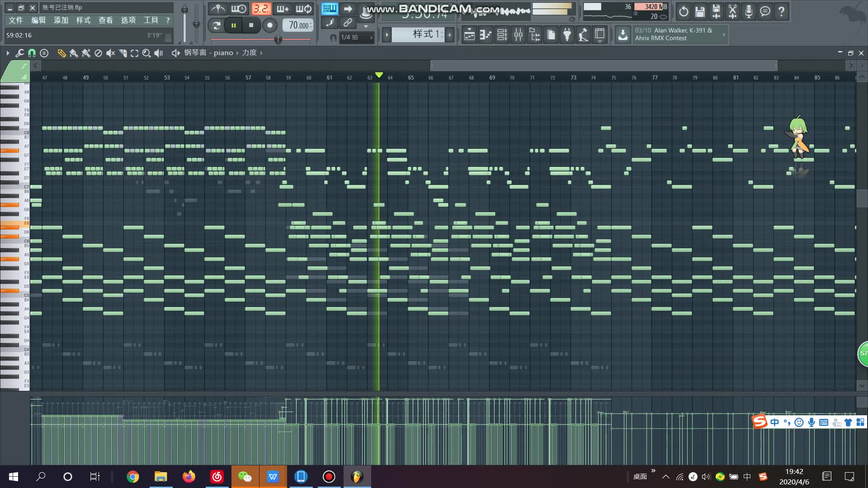Toggle blend recording overdub

[x=282, y=9]
